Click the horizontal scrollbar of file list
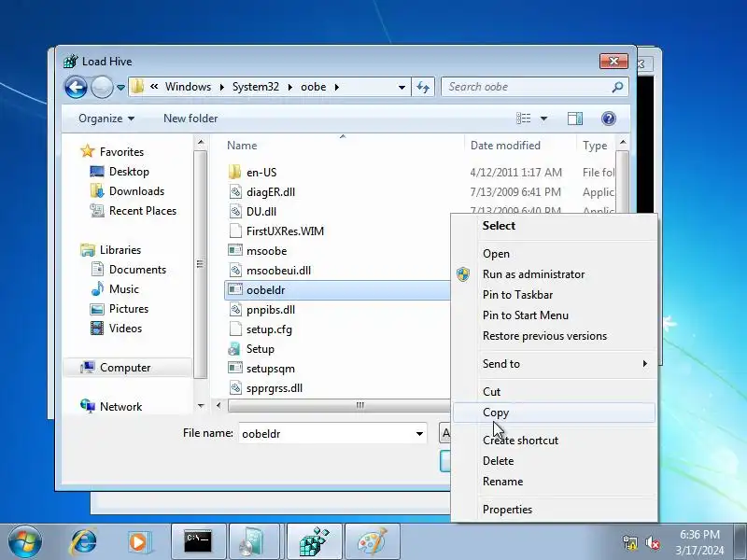The image size is (747, 560). click(338, 406)
